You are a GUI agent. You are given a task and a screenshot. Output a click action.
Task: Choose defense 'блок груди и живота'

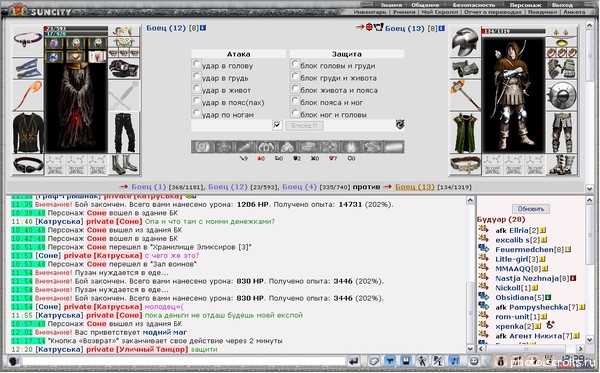[x=295, y=77]
